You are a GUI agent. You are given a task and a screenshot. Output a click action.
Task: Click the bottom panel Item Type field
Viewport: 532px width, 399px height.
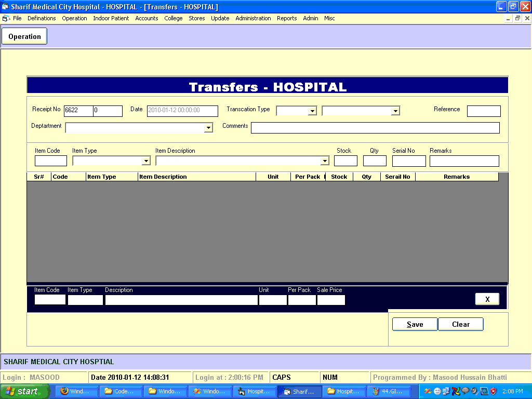click(85, 300)
